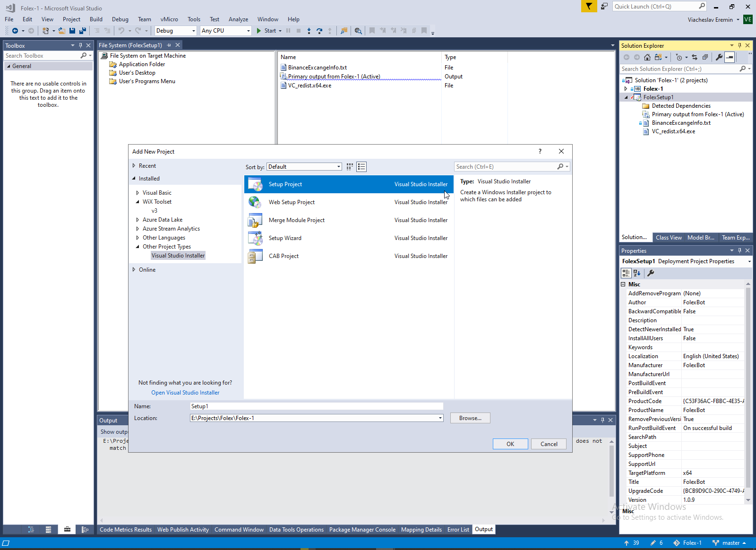Click the notifications flag icon
The image size is (756, 550).
pyautogui.click(x=589, y=6)
